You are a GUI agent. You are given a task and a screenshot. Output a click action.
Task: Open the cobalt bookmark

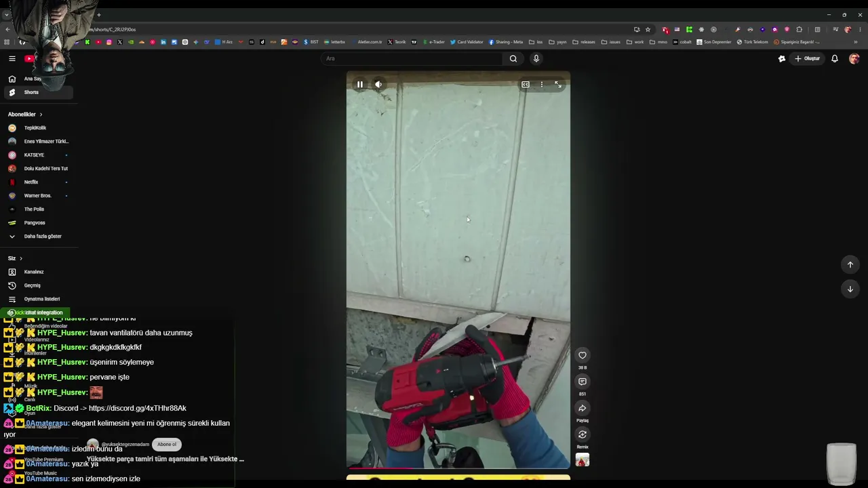click(682, 42)
